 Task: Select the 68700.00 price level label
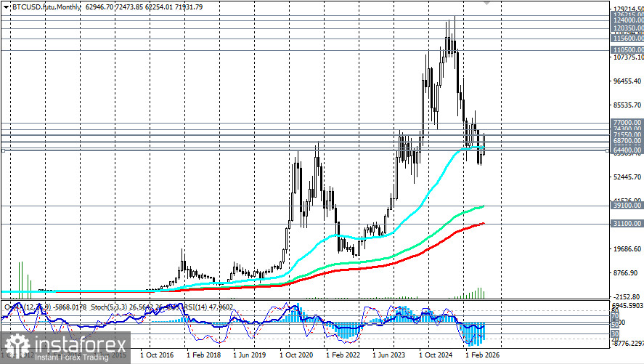(627, 140)
